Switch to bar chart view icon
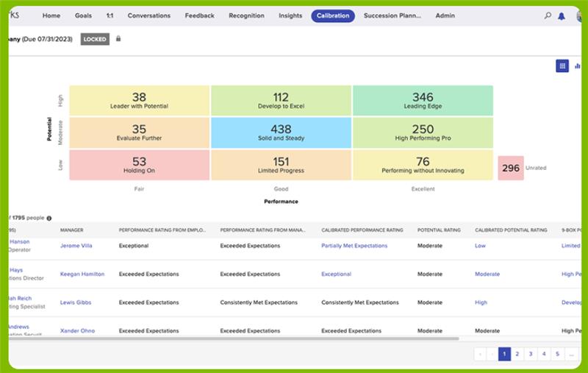This screenshot has height=373, width=588. coord(578,65)
